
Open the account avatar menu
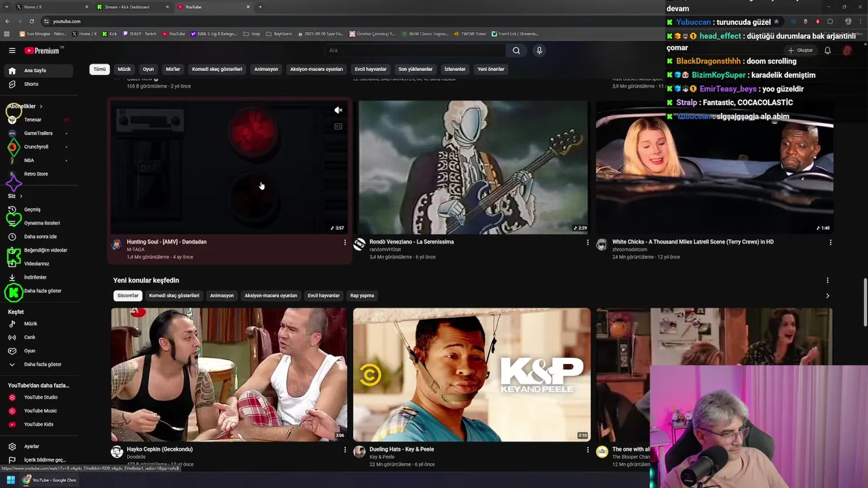pos(847,50)
